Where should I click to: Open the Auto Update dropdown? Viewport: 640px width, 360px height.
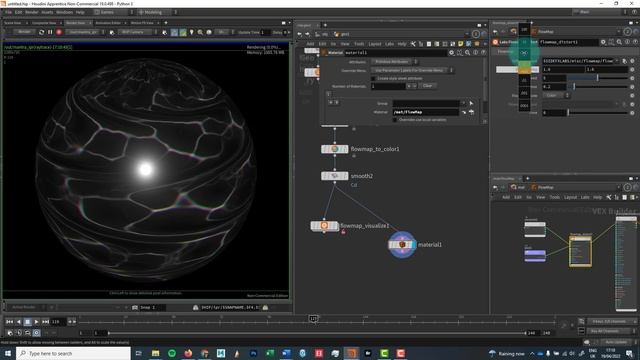(x=618, y=342)
